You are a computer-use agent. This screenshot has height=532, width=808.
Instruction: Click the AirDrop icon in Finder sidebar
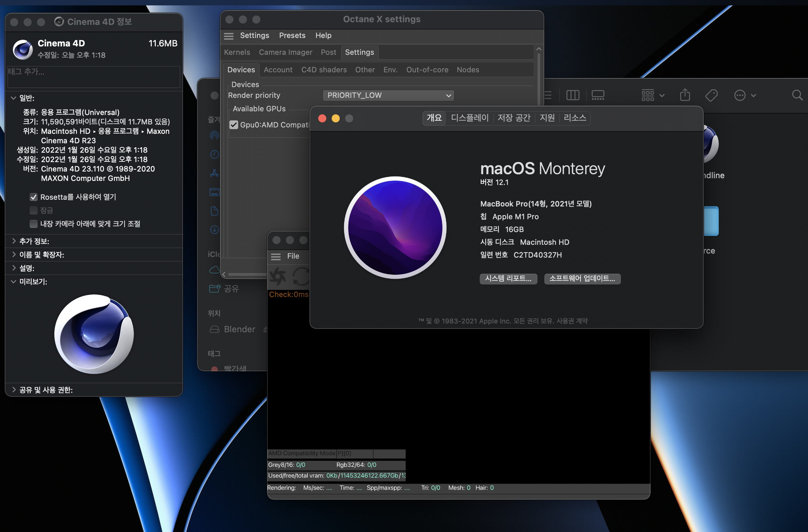click(214, 136)
